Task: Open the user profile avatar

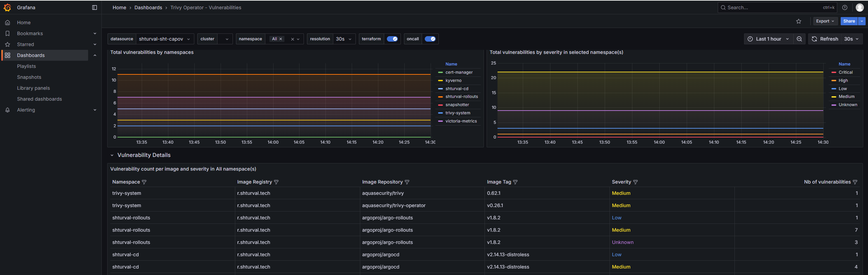Action: point(859,8)
